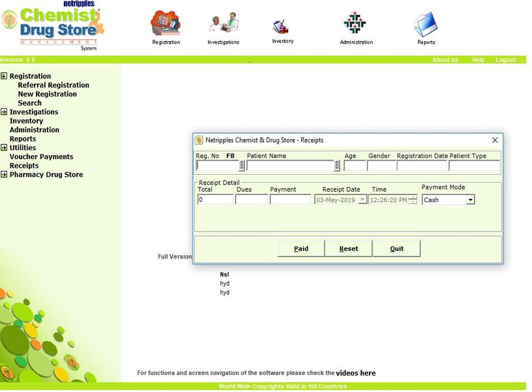Focus the Total field
Screen dimensions: 532x392
pyautogui.click(x=215, y=200)
